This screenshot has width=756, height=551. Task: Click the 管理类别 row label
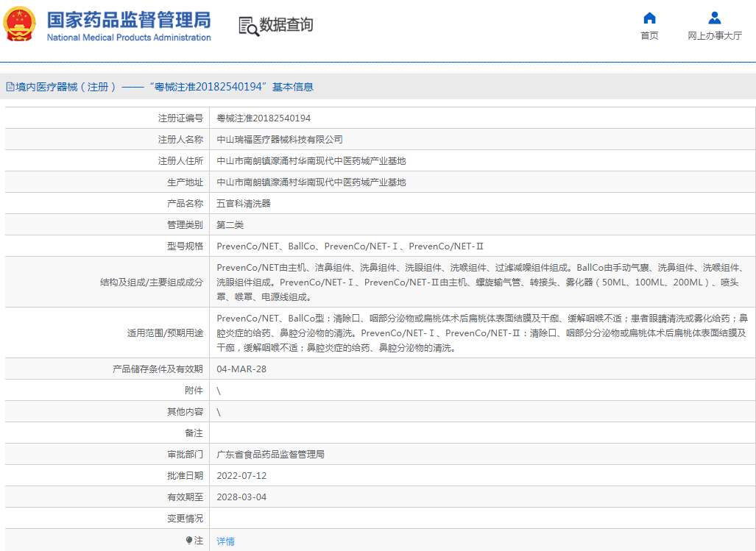point(186,224)
